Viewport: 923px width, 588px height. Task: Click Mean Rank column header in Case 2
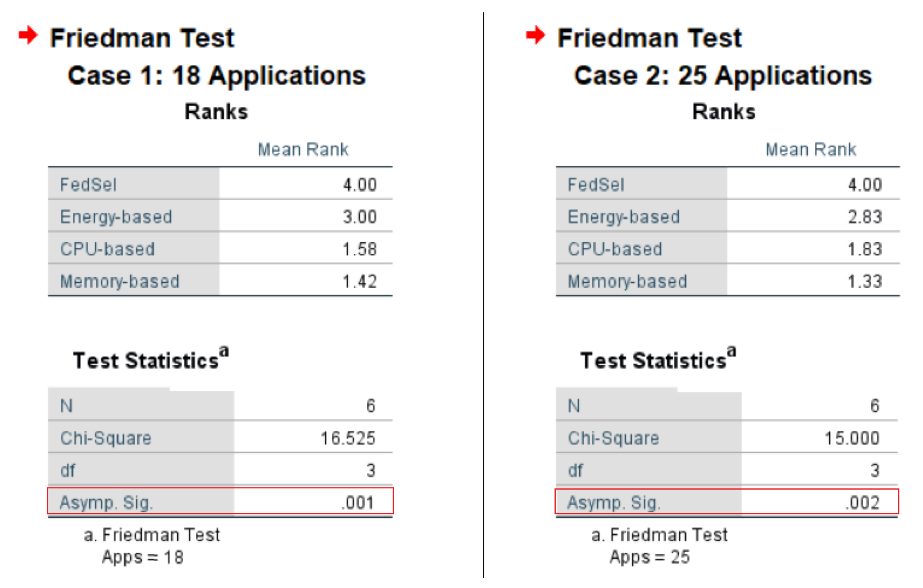[x=811, y=150]
